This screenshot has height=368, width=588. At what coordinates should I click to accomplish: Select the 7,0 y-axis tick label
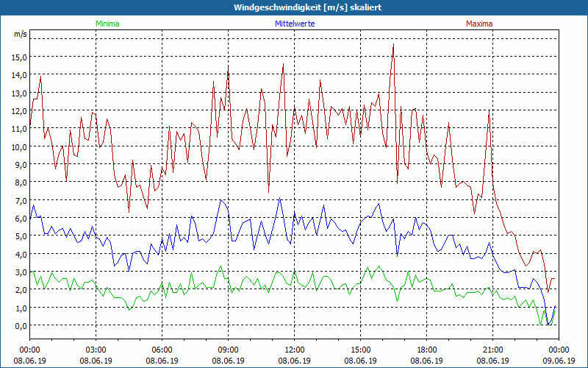coord(19,200)
